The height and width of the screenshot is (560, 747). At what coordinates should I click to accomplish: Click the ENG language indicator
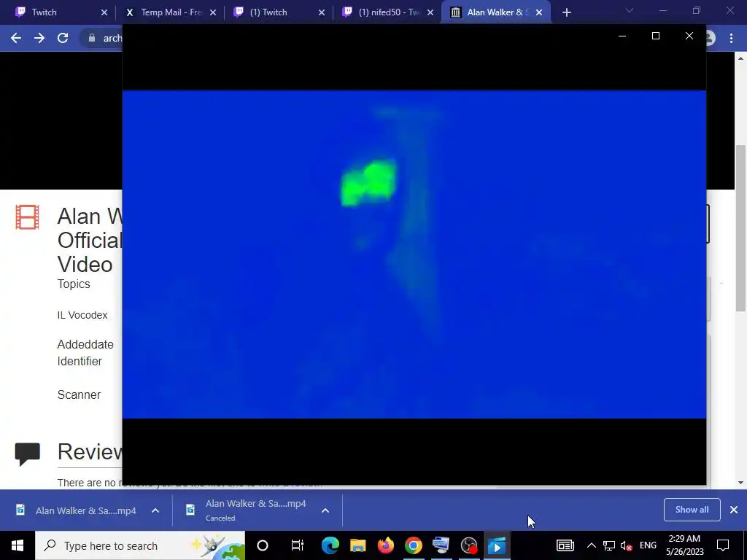648,545
